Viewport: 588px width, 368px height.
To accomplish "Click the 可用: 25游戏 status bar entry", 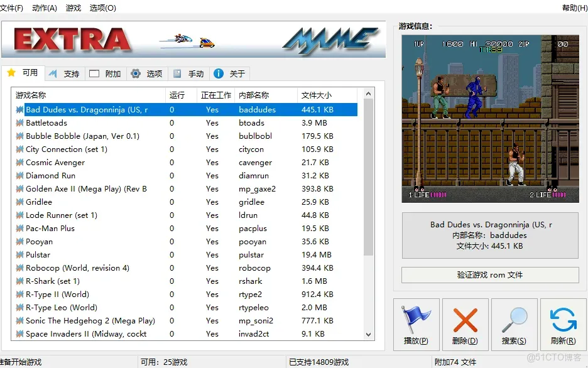I will pyautogui.click(x=164, y=362).
